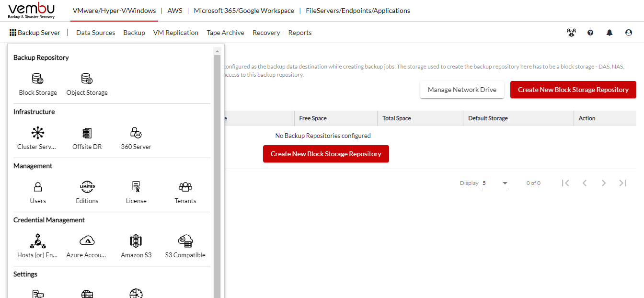
Task: Click the Total Space column header
Action: (x=397, y=118)
